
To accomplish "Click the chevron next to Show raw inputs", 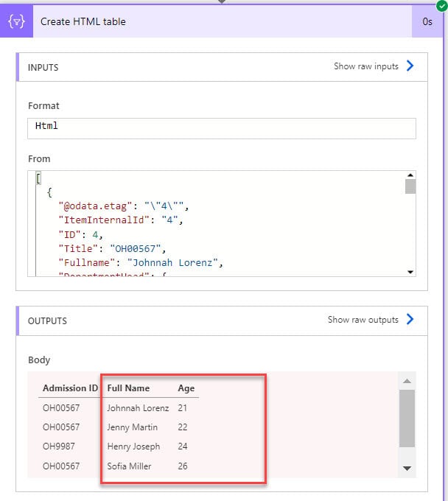I will click(410, 66).
